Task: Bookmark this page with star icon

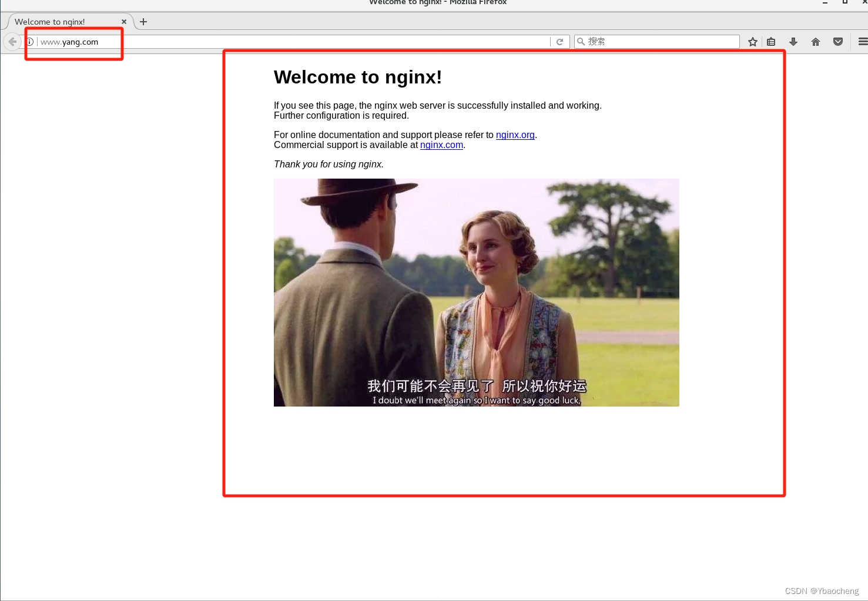Action: pos(753,42)
